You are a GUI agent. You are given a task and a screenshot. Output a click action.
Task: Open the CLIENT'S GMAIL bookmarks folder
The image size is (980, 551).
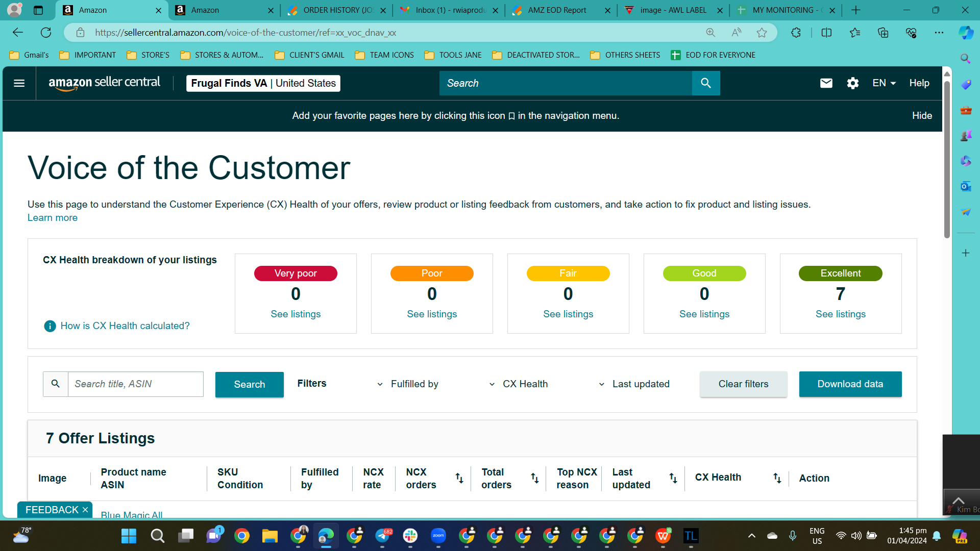click(x=309, y=55)
